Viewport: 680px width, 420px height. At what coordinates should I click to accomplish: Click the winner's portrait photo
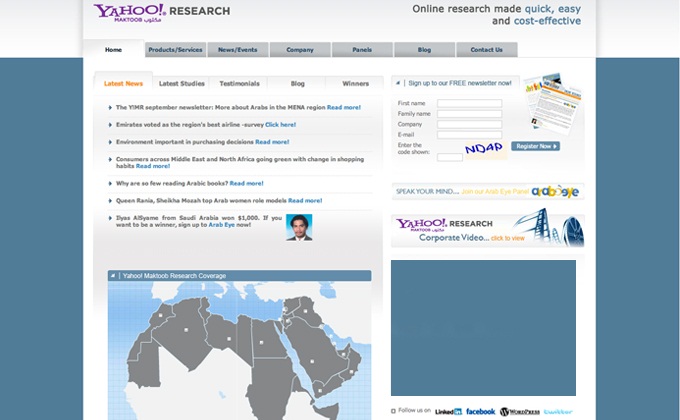tap(299, 227)
